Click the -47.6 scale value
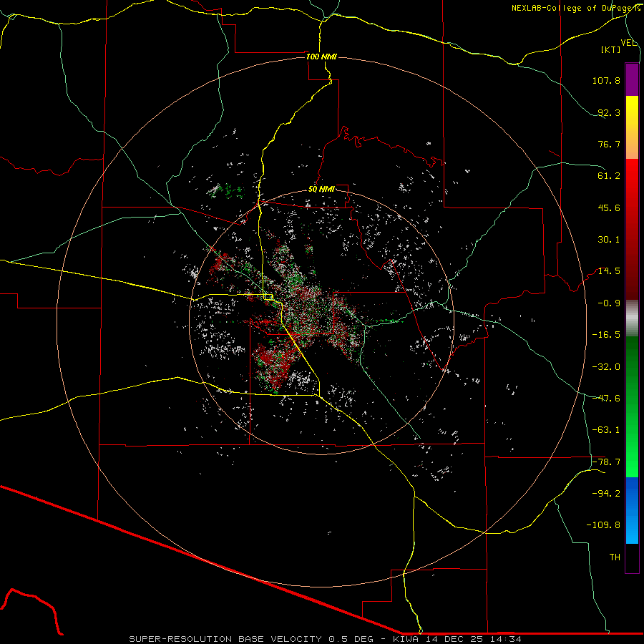Viewport: 644px width, 644px height. 606,399
